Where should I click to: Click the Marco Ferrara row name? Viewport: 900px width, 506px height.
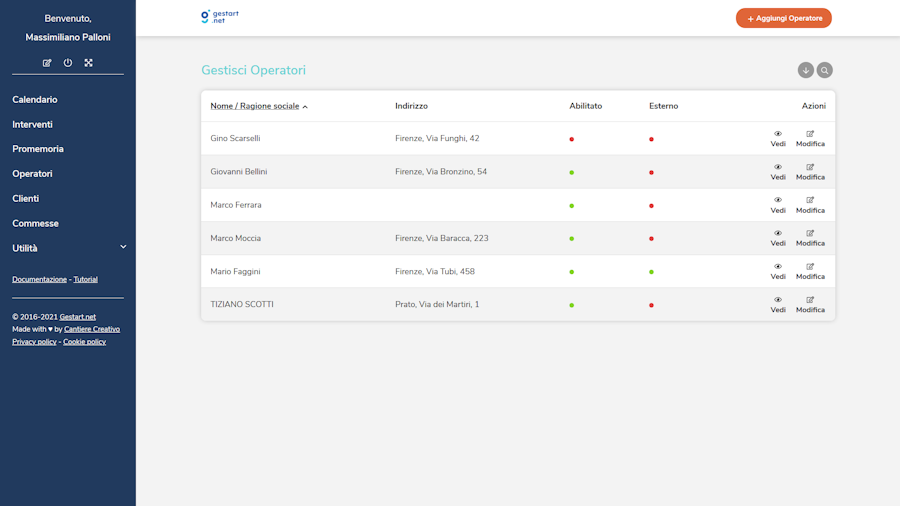click(x=236, y=205)
